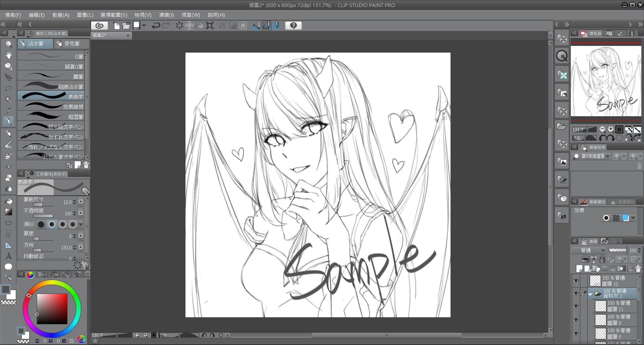
Task: Switch to the 沾水筆 tool group tab
Action: click(35, 44)
